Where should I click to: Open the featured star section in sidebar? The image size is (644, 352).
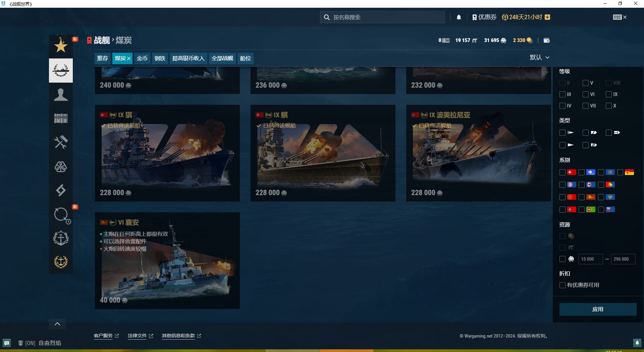61,46
